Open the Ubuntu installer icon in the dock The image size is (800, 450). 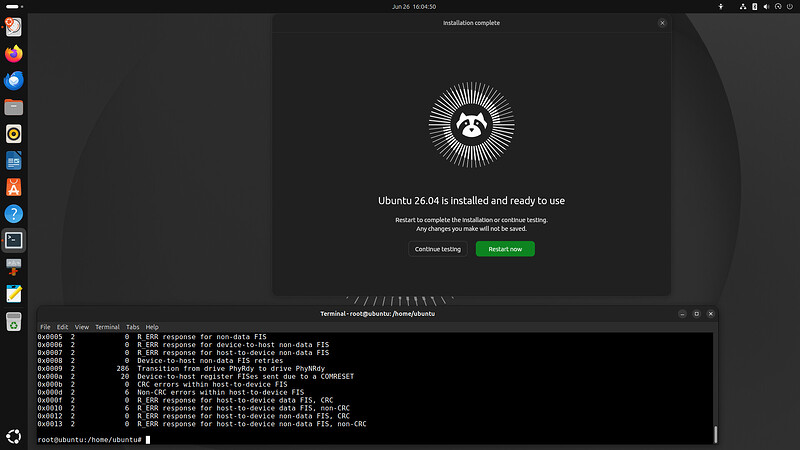pyautogui.click(x=13, y=27)
